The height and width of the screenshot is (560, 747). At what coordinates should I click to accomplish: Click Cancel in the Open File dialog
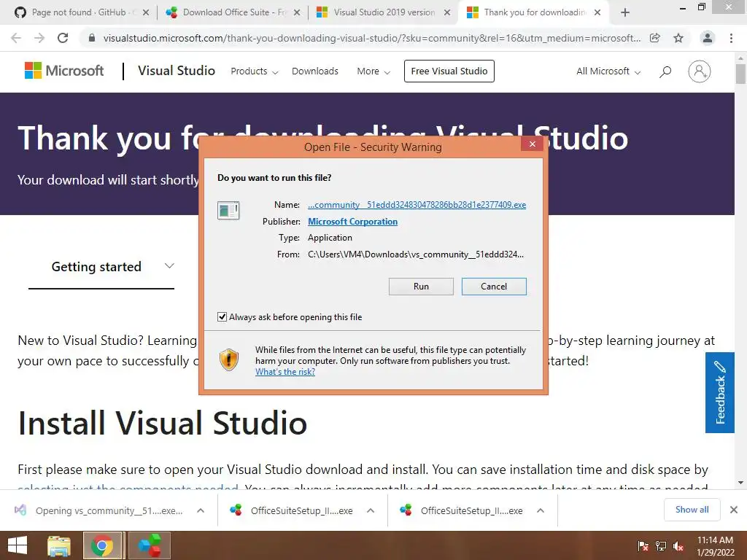494,286
